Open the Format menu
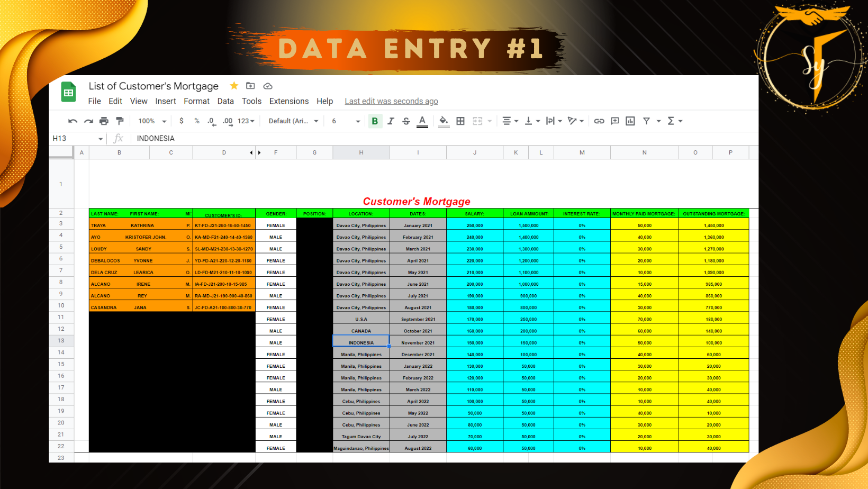This screenshot has width=868, height=489. 197,101
